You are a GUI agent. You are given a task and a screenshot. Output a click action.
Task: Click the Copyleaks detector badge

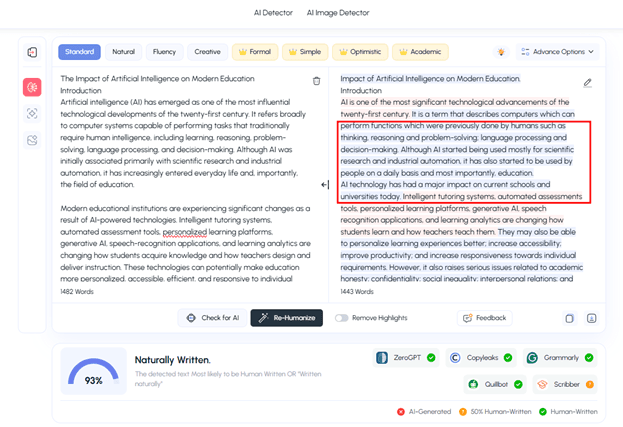point(481,357)
